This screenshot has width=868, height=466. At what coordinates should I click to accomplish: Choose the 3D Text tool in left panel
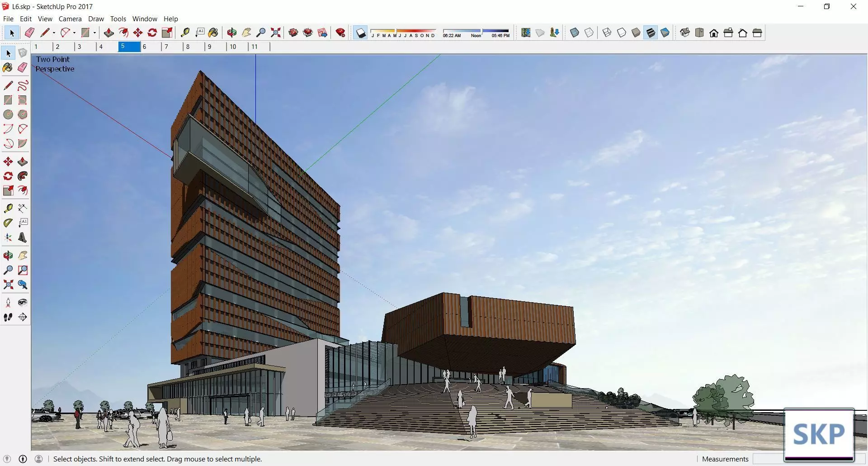coord(23,238)
